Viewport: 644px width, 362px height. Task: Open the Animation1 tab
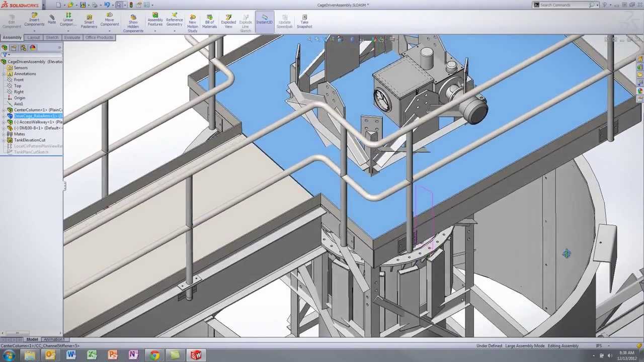(x=53, y=339)
